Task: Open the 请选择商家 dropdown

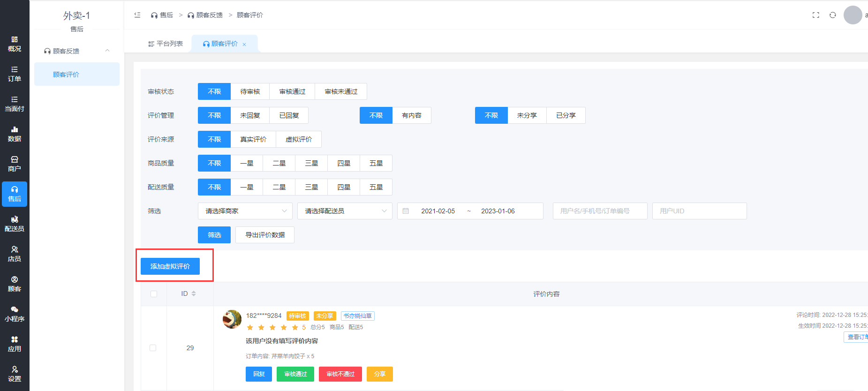Action: coord(245,211)
